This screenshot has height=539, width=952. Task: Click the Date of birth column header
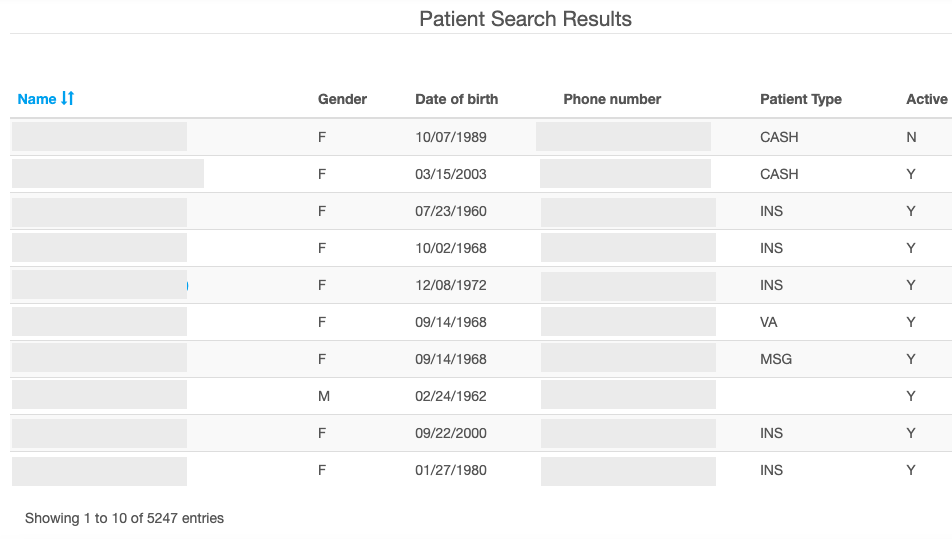coord(456,99)
